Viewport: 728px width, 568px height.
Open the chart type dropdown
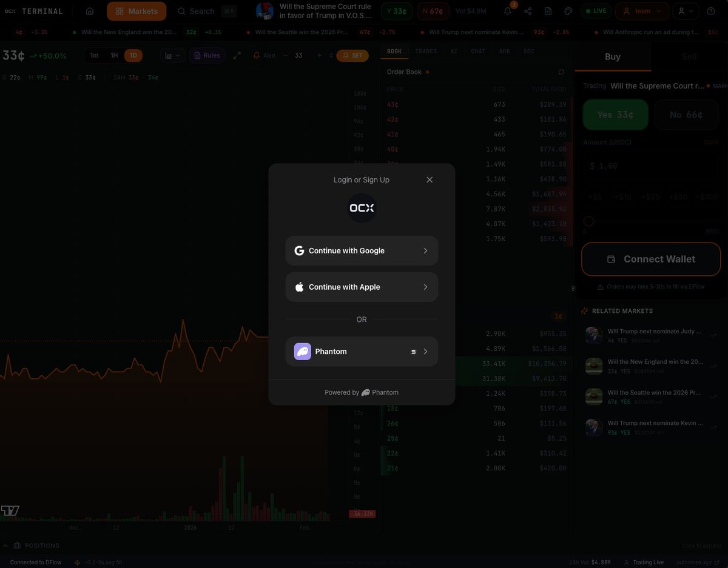tap(173, 55)
